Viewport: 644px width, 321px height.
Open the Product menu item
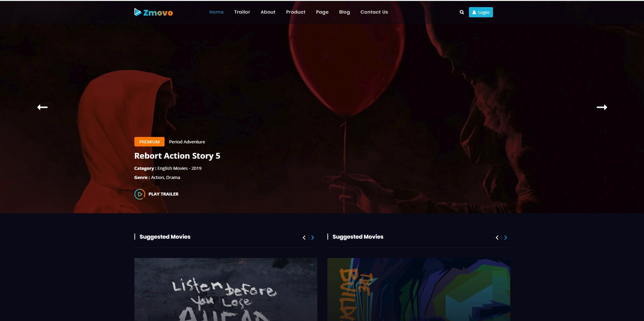pyautogui.click(x=296, y=12)
